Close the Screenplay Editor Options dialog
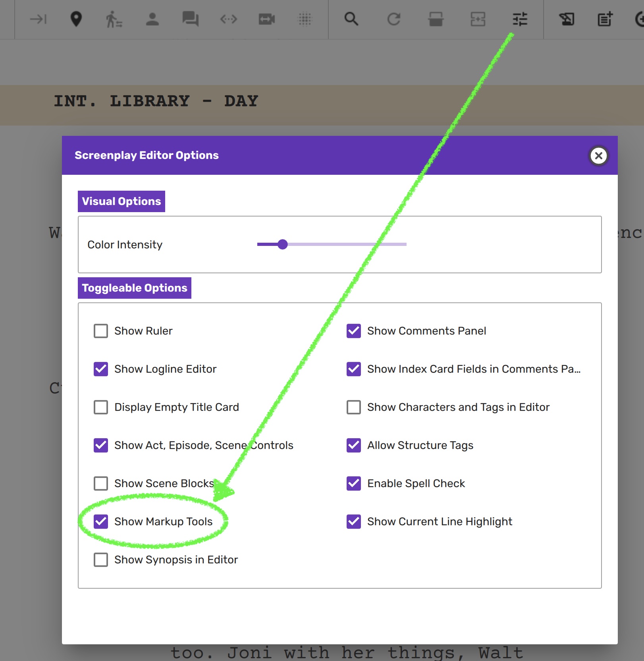 599,156
